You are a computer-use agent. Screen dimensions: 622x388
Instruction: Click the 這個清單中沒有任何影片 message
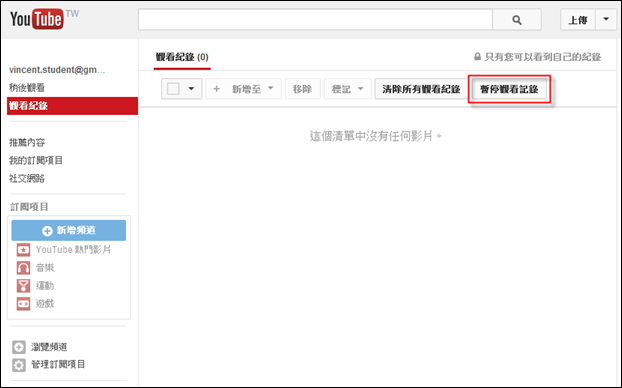pos(376,136)
